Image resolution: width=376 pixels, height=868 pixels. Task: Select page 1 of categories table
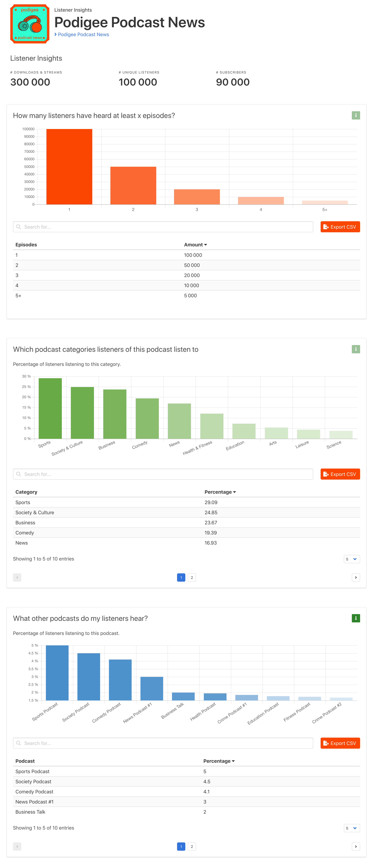point(181,577)
